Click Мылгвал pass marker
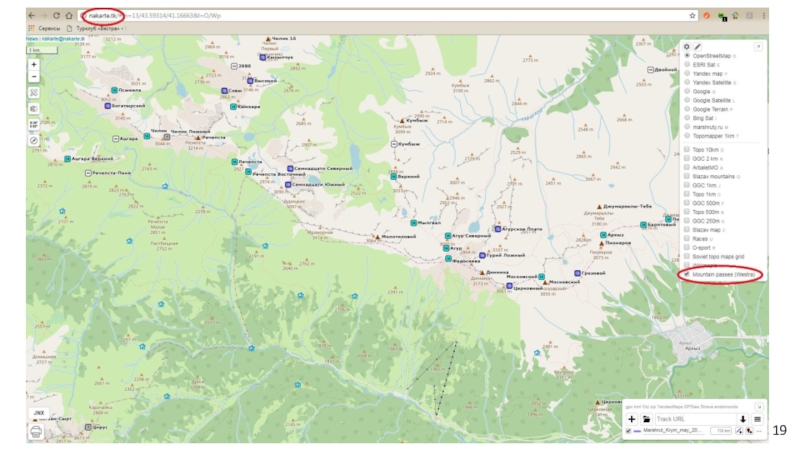The width and height of the screenshot is (800, 450). click(x=414, y=223)
